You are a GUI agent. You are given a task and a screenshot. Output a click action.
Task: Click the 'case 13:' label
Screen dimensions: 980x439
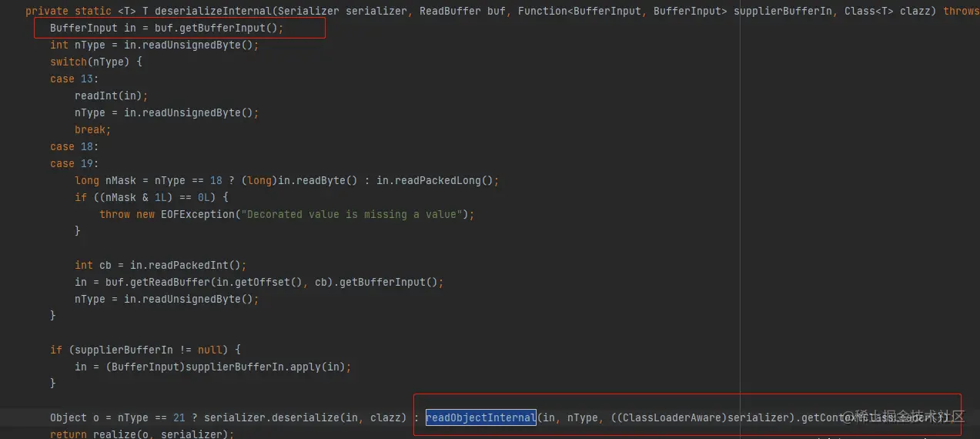75,79
